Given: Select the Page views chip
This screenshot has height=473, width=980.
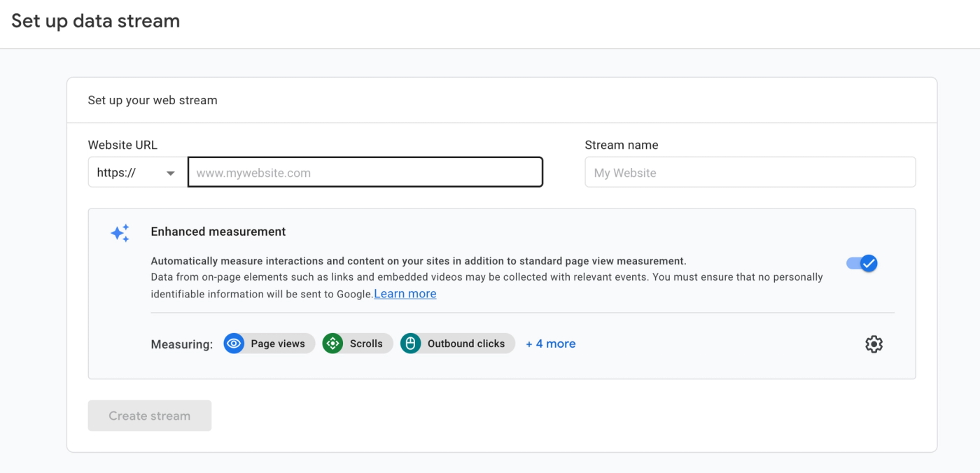Looking at the screenshot, I should (269, 343).
